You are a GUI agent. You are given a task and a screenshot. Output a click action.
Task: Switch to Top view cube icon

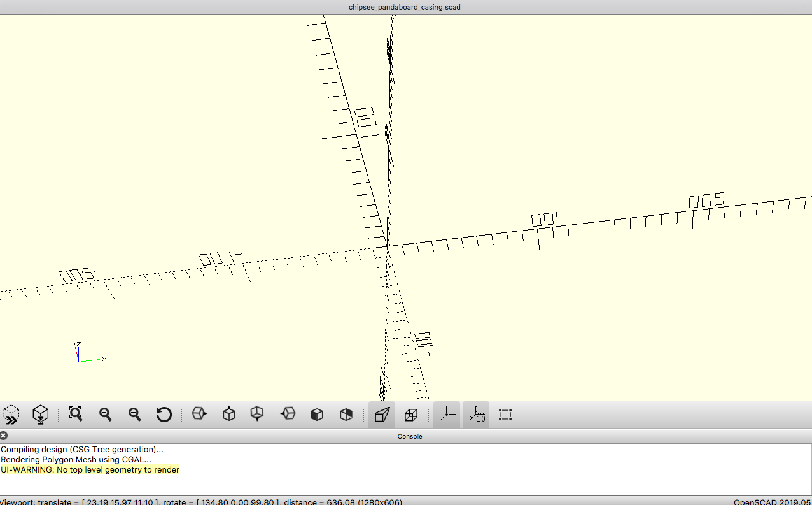tap(229, 415)
